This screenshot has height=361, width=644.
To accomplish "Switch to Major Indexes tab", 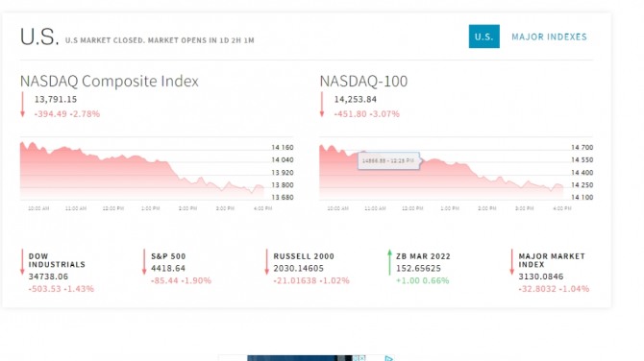I will click(549, 36).
